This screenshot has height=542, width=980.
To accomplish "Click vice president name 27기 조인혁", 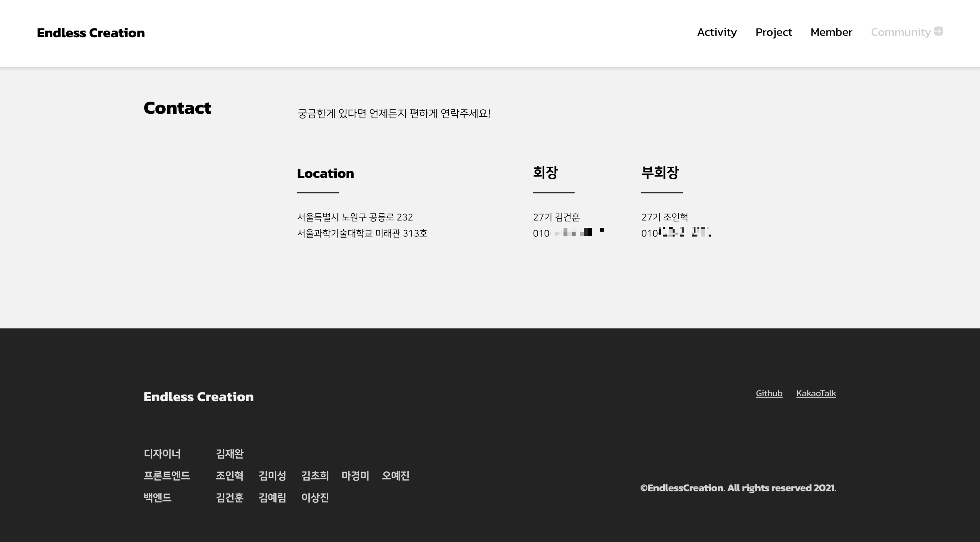I will tap(664, 217).
